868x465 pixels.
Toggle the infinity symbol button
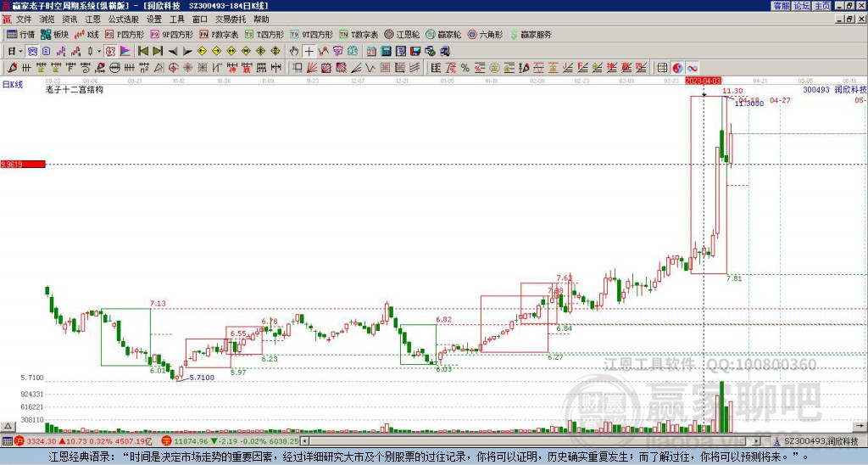[693, 68]
